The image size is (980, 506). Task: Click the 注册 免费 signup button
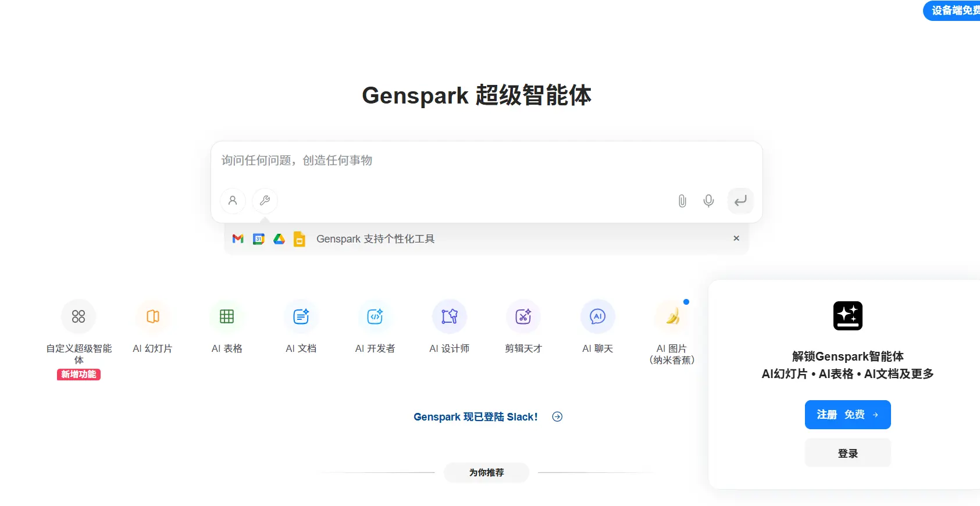click(x=848, y=415)
